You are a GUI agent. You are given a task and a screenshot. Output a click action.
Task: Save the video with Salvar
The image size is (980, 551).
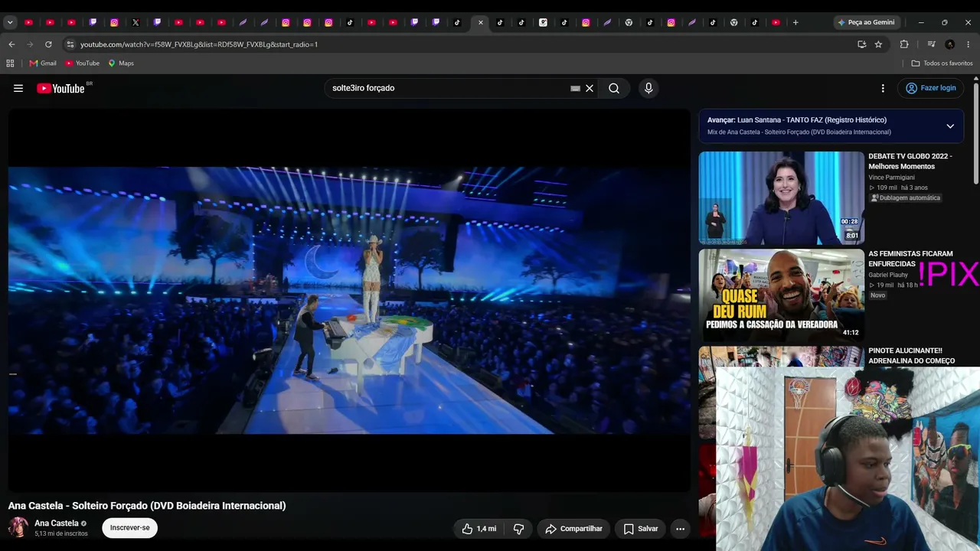640,529
